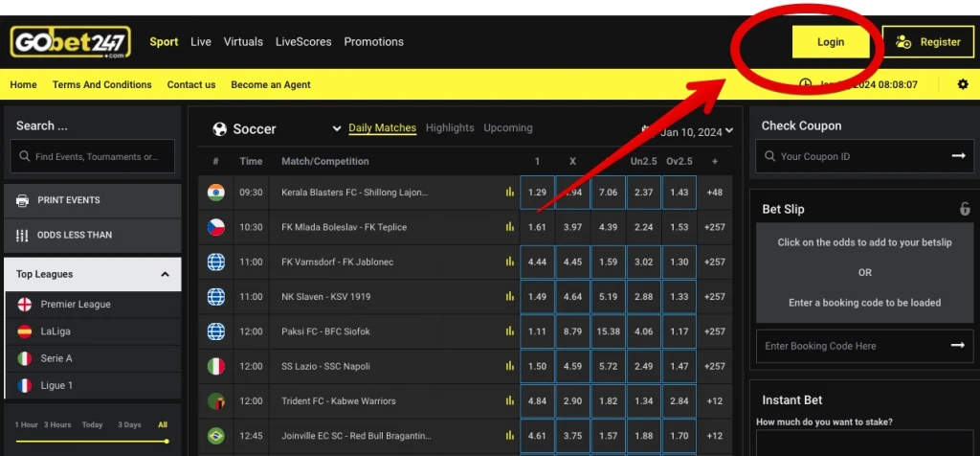Viewport: 980px width, 456px height.
Task: Expand +257 markets for Paksi FC match
Action: point(714,331)
